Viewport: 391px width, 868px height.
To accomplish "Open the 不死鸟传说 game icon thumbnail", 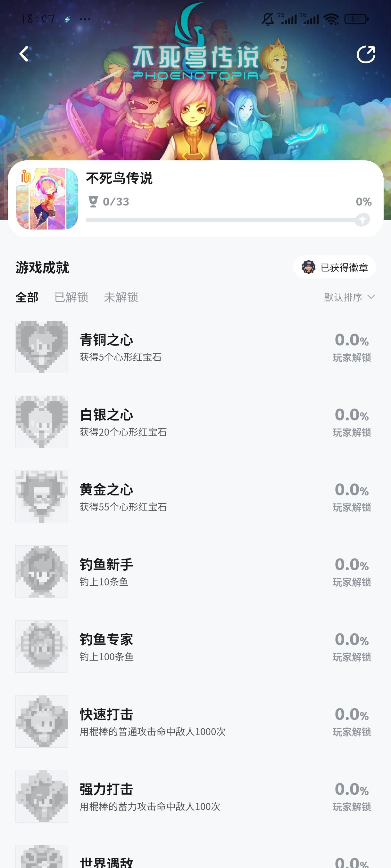I will pos(47,199).
